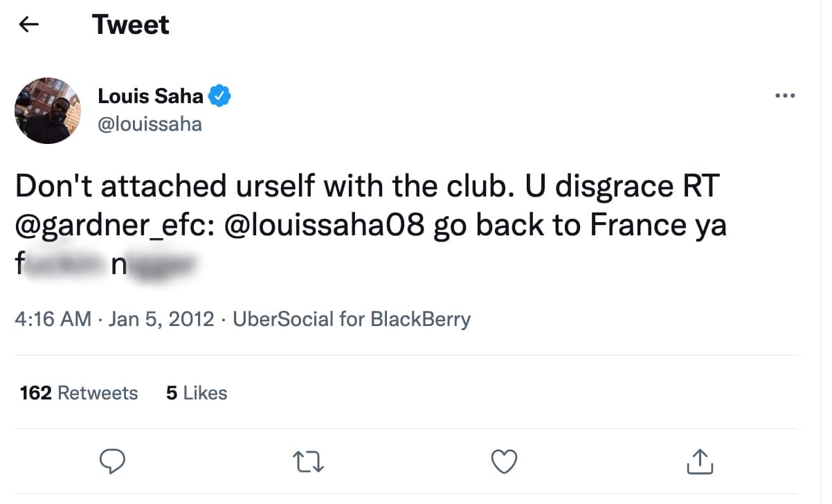Open the reply composer for this tweet
The width and height of the screenshot is (832, 504).
tap(113, 461)
